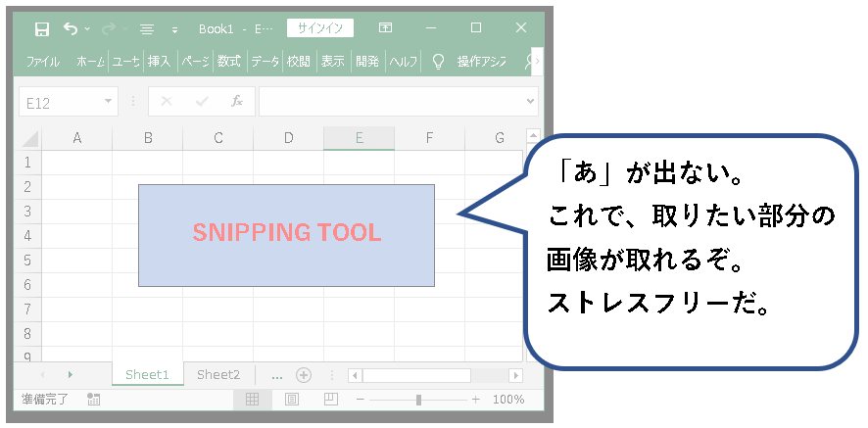Viewport: 868px width, 428px height.
Task: Click next sheet navigation arrow
Action: pyautogui.click(x=71, y=375)
